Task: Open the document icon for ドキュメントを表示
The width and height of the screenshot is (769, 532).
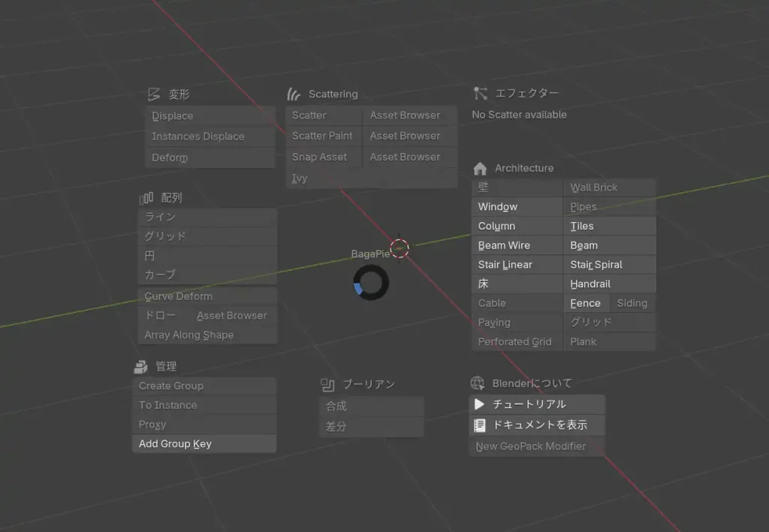Action: pyautogui.click(x=480, y=425)
